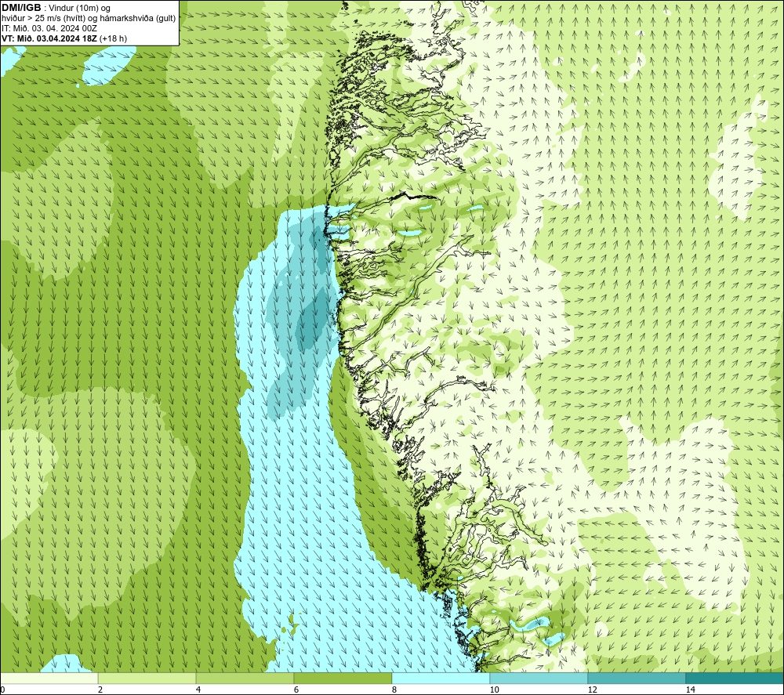Click the palest 0–2 legend color segment
This screenshot has width=784, height=695.
(49, 679)
